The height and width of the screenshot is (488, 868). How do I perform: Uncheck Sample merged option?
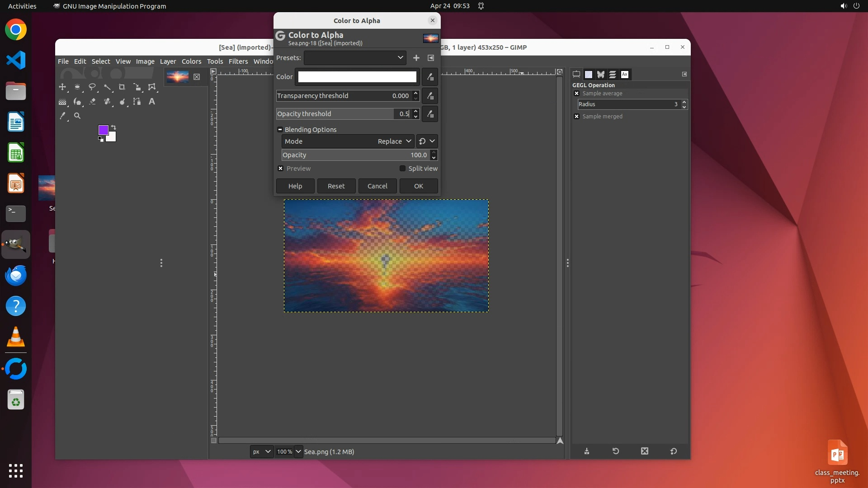point(576,117)
